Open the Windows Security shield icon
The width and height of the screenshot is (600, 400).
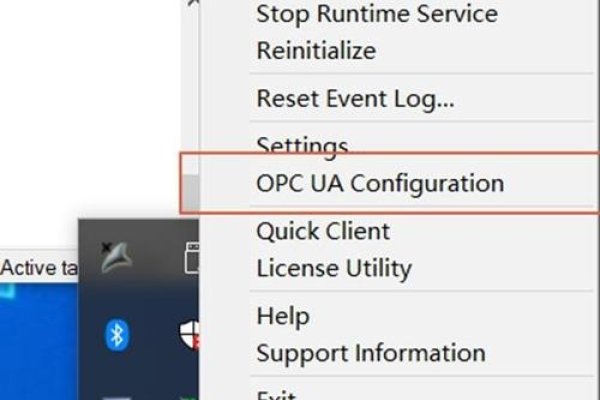pyautogui.click(x=189, y=334)
